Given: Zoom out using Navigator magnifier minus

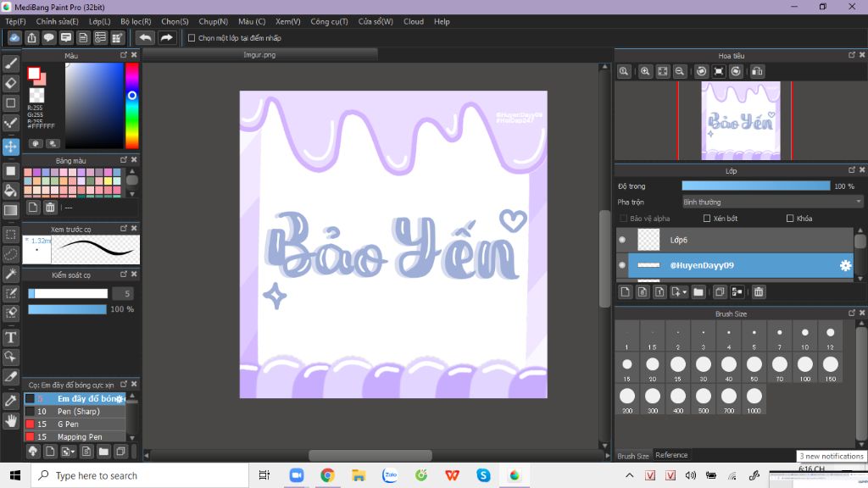Looking at the screenshot, I should pyautogui.click(x=680, y=71).
